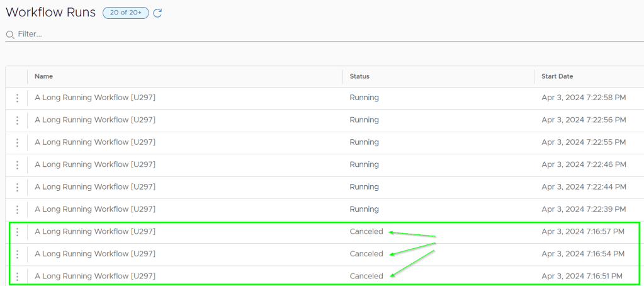This screenshot has width=644, height=286.
Task: Open the workflow run started at 7:22:58 PM
Action: pos(95,98)
